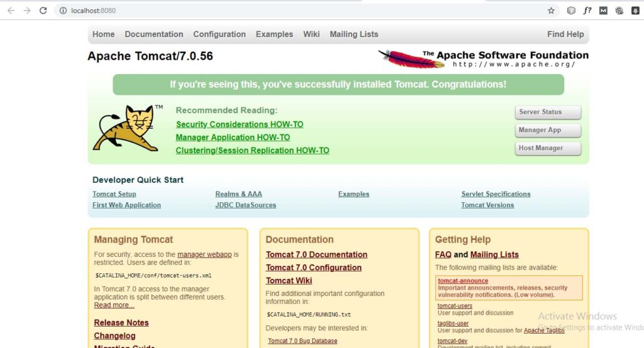Image resolution: width=644 pixels, height=348 pixels.
Task: Click the f? extension icon
Action: (x=587, y=11)
